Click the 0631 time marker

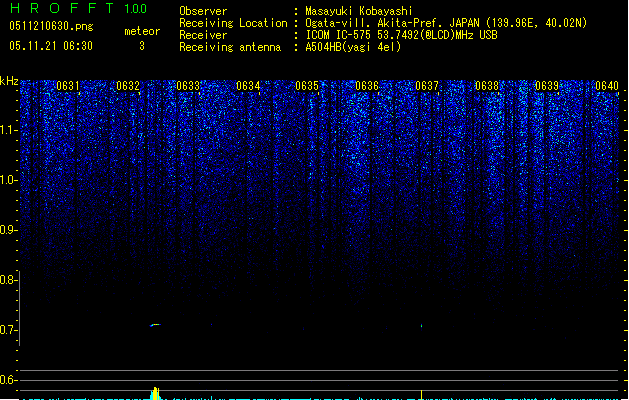(x=68, y=86)
